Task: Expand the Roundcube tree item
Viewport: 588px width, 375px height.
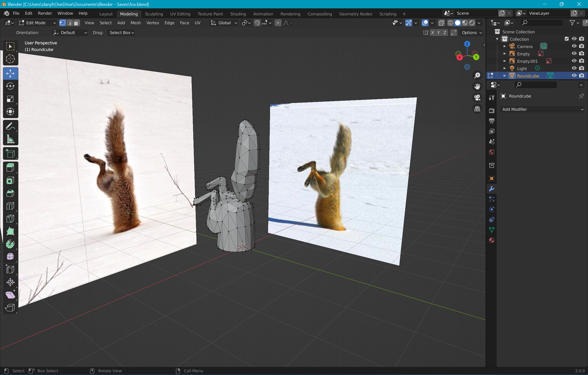Action: coord(504,76)
